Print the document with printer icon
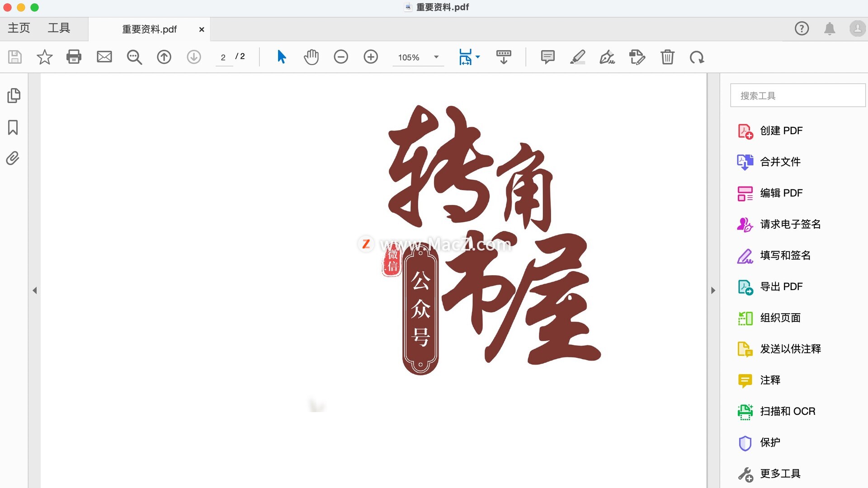 [74, 57]
